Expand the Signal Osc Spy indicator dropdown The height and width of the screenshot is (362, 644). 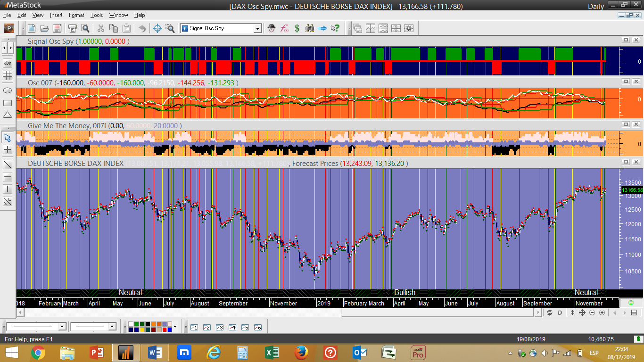(257, 28)
